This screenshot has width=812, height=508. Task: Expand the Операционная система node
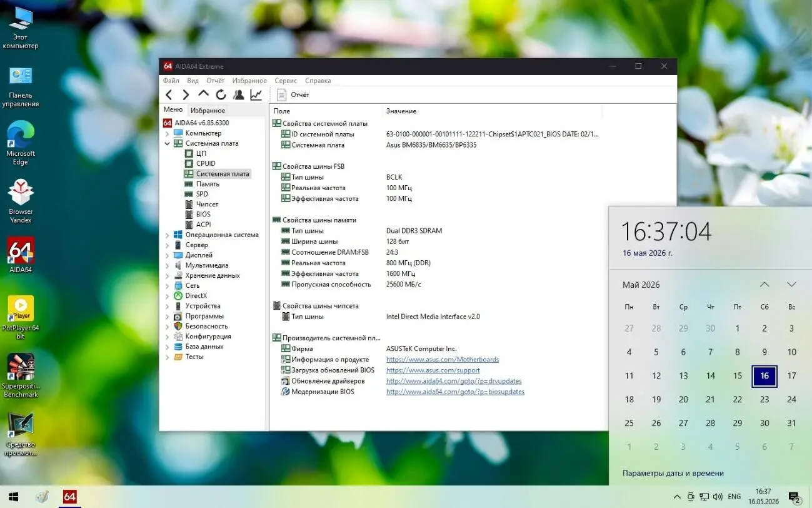167,235
